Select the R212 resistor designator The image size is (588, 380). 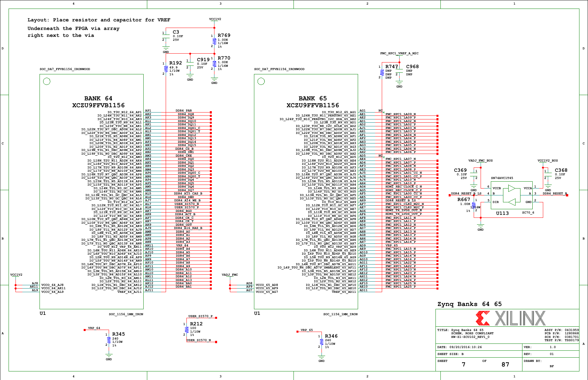point(196,324)
